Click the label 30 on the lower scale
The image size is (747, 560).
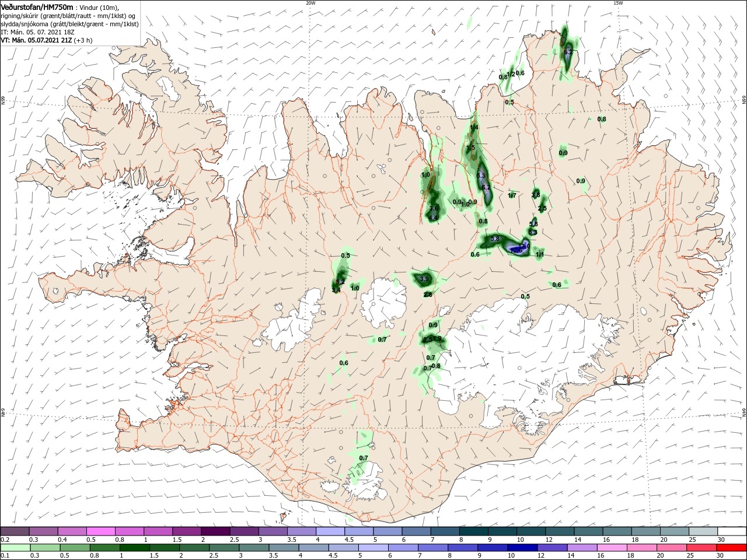coord(721,556)
